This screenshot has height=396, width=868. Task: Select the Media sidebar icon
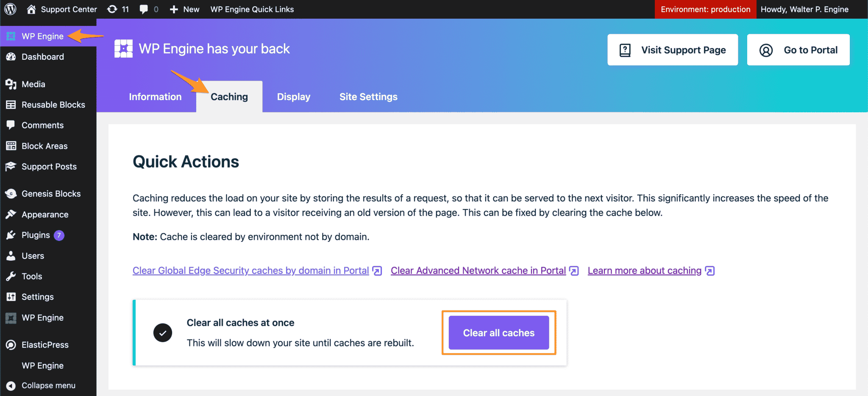pos(11,84)
